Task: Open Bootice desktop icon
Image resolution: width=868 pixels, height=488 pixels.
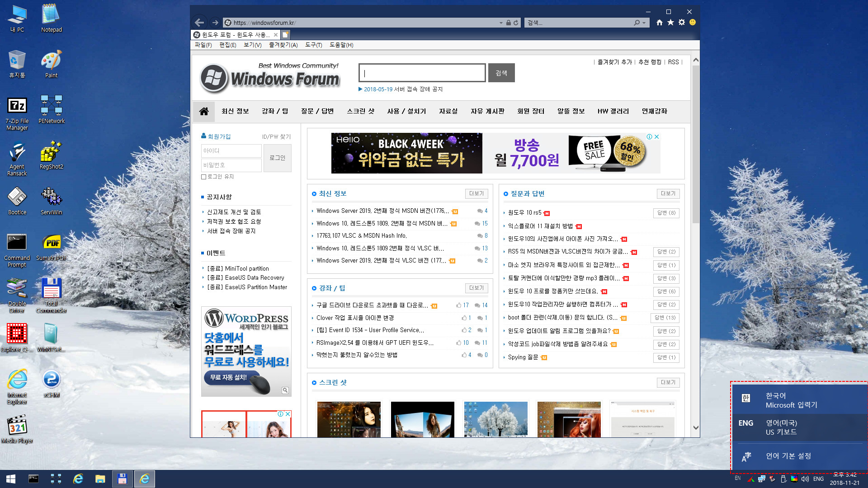Action: click(x=17, y=201)
